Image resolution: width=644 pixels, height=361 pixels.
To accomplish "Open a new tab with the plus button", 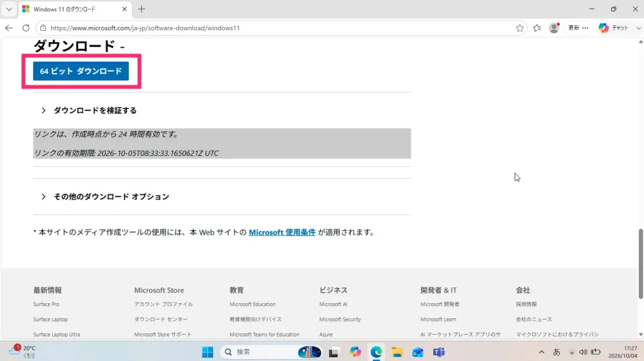I will (x=142, y=9).
